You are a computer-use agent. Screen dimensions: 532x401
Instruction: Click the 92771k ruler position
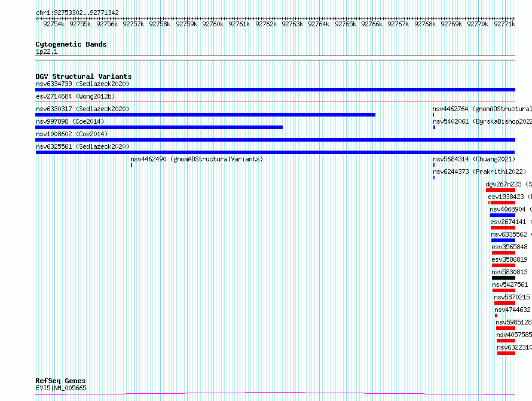click(505, 24)
